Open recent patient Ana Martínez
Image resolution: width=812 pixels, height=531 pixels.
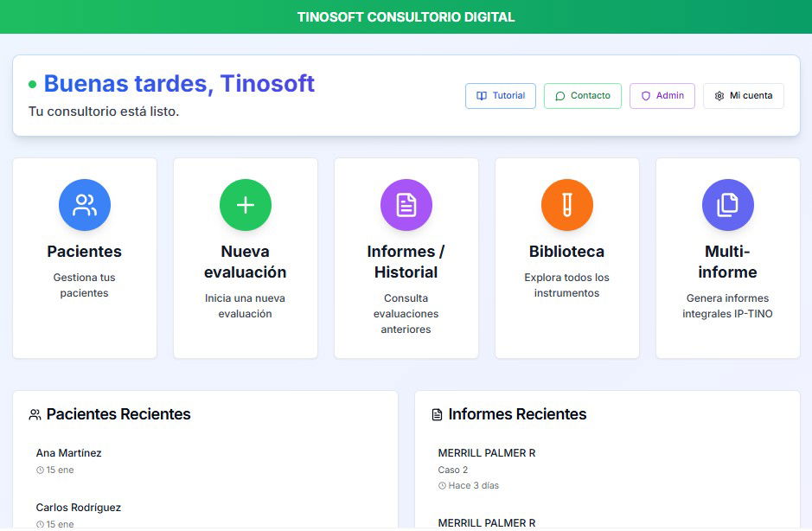[69, 453]
